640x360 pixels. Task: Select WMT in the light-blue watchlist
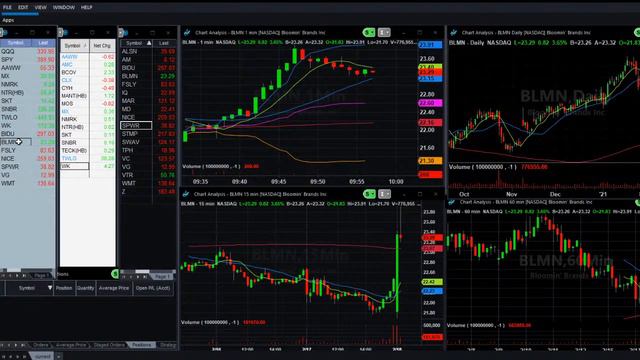tap(8, 183)
